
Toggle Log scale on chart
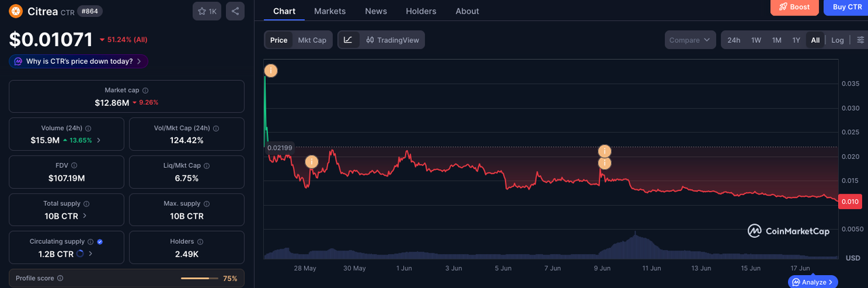[x=837, y=40]
